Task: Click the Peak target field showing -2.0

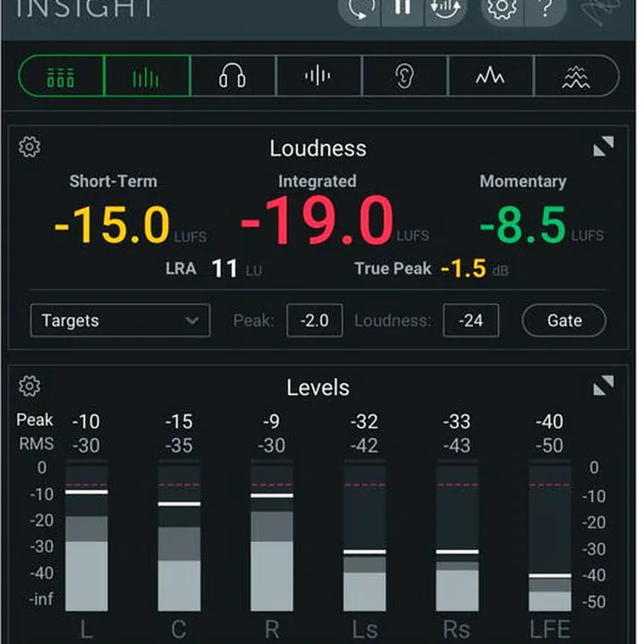Action: (x=315, y=320)
